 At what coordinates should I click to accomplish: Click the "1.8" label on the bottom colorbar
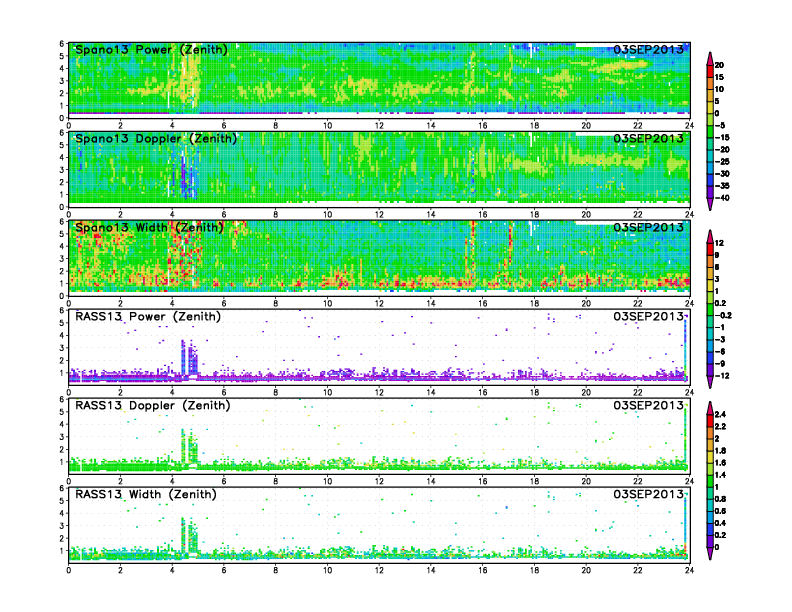coord(721,451)
